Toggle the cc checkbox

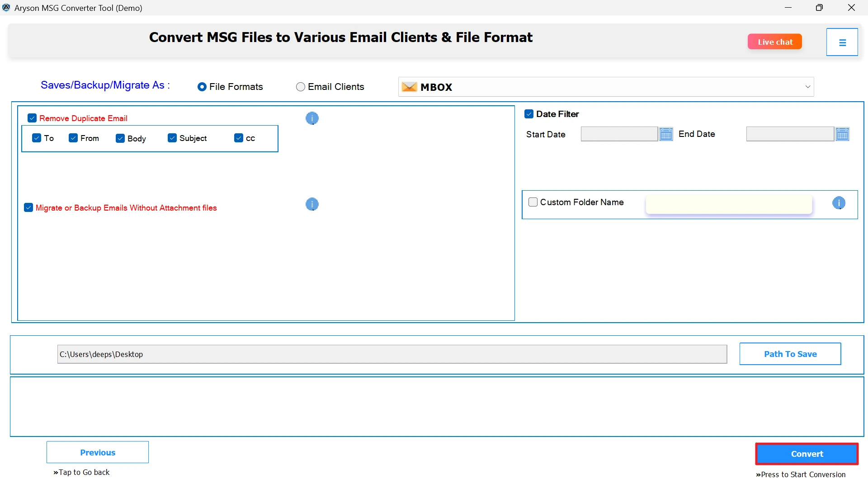pyautogui.click(x=239, y=138)
